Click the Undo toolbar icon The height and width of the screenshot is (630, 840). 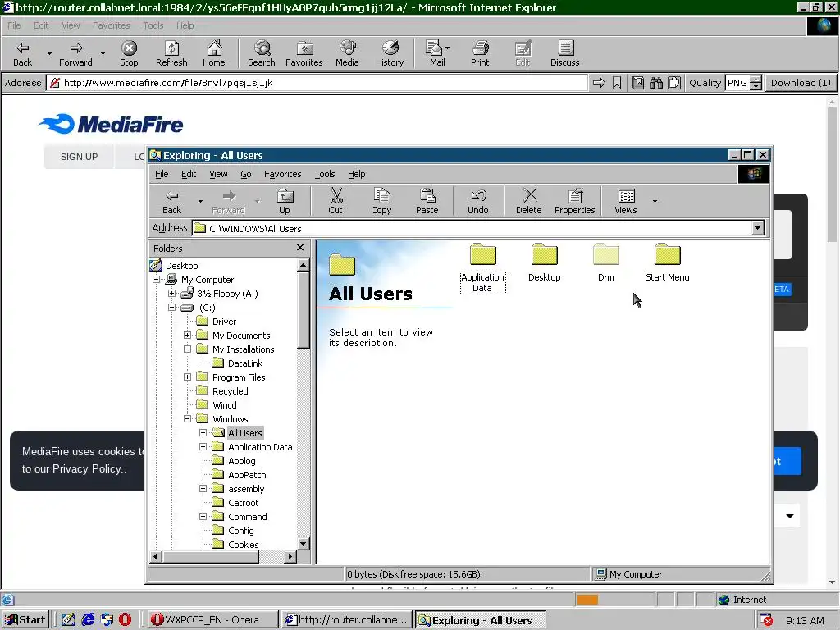(478, 202)
